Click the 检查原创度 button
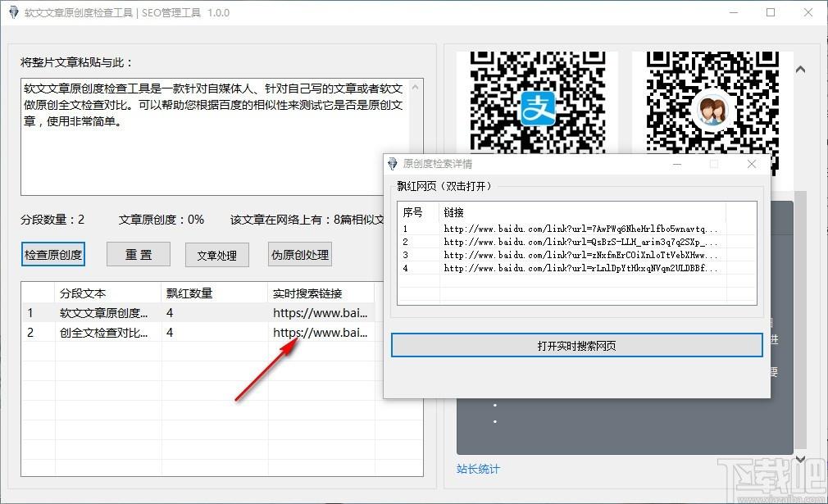Screen dimensions: 828x504 coord(52,254)
